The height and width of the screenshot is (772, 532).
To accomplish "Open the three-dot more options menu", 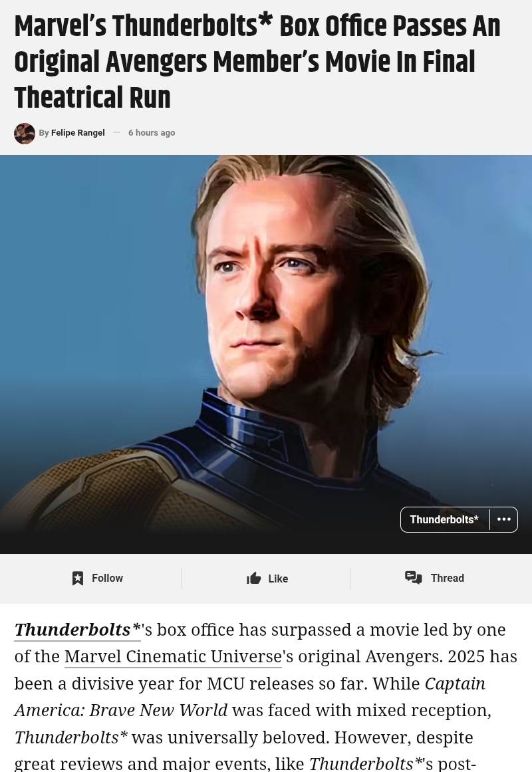I will pyautogui.click(x=504, y=519).
